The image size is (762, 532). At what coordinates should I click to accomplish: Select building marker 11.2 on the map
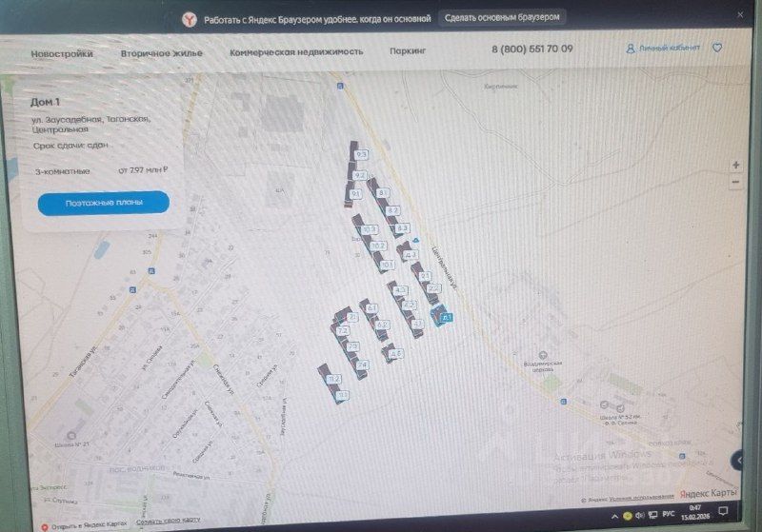click(x=334, y=378)
